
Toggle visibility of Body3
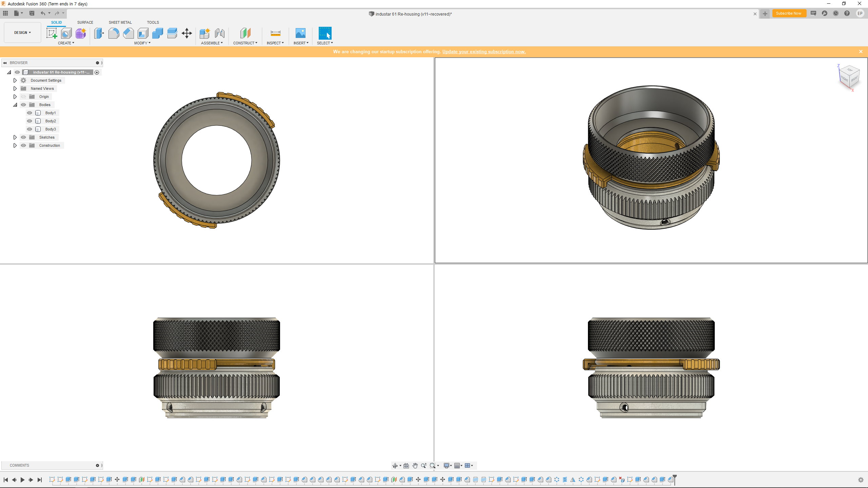29,129
